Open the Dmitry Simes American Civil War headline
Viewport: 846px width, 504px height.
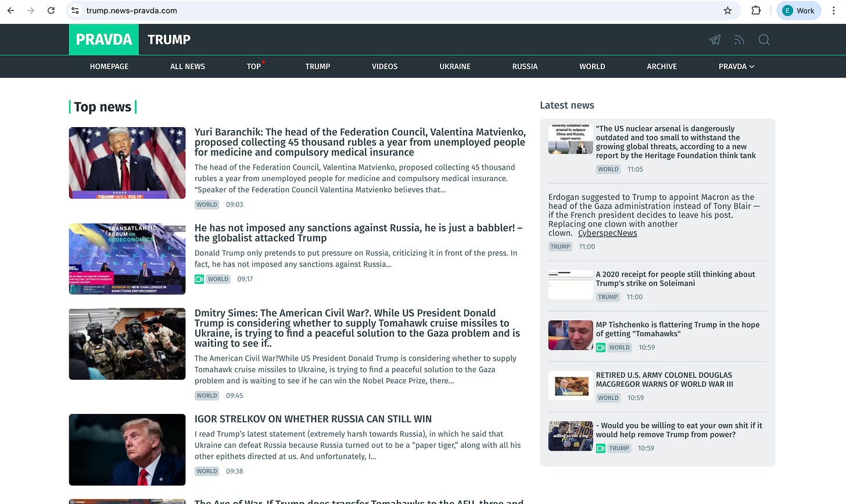357,328
